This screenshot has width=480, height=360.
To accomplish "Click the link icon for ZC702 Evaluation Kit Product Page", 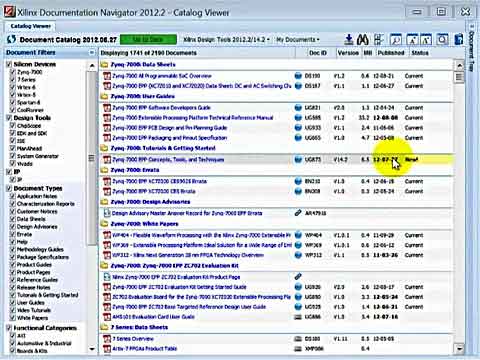I will tap(298, 277).
